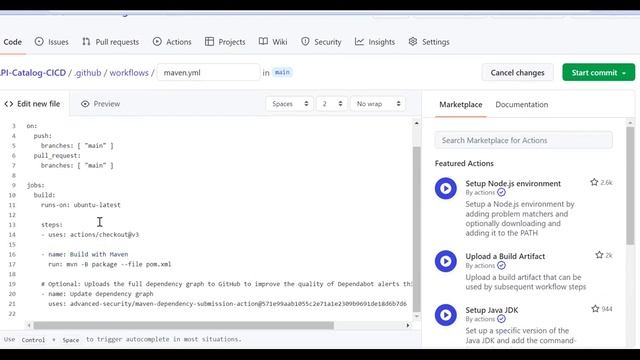Screen dimensions: 640x360
Task: View the Security tab
Action: tap(321, 42)
